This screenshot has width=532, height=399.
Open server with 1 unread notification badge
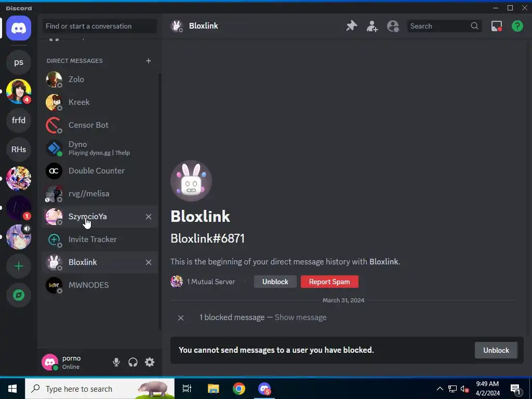19,208
